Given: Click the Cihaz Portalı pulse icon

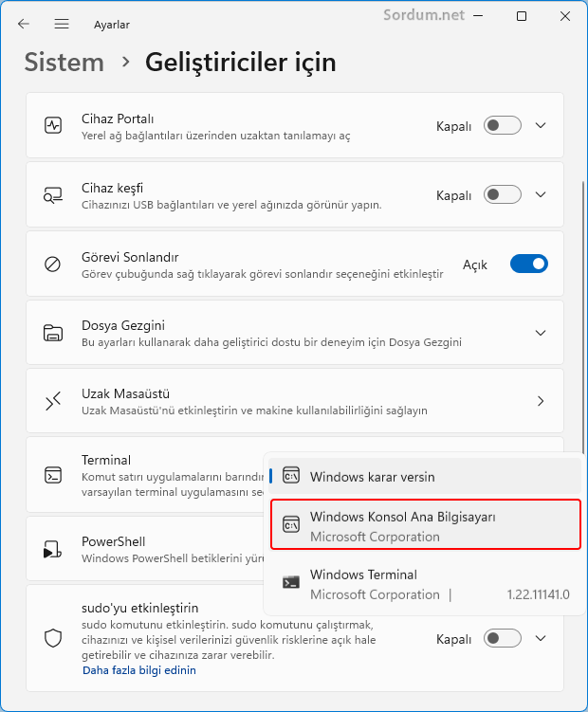Looking at the screenshot, I should [53, 125].
